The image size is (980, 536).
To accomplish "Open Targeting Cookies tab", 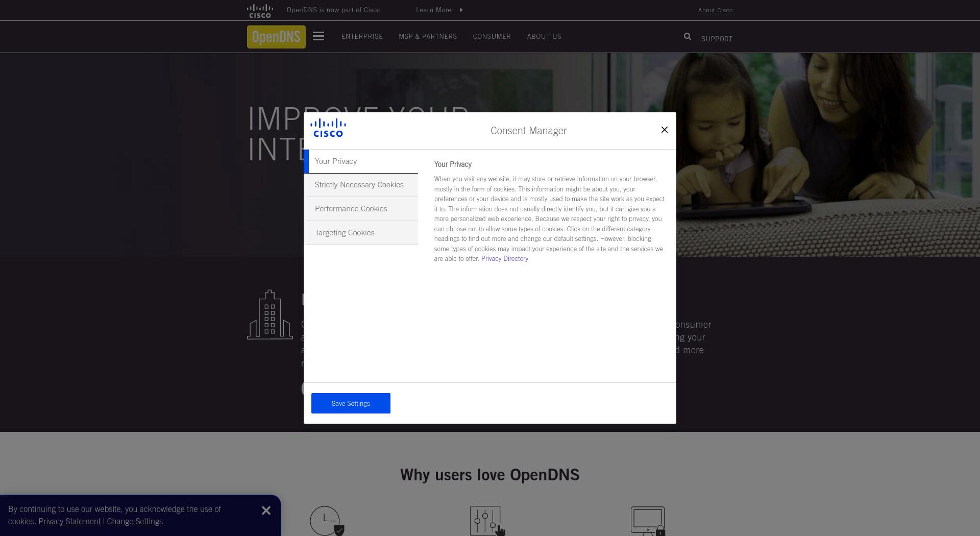I will click(361, 233).
